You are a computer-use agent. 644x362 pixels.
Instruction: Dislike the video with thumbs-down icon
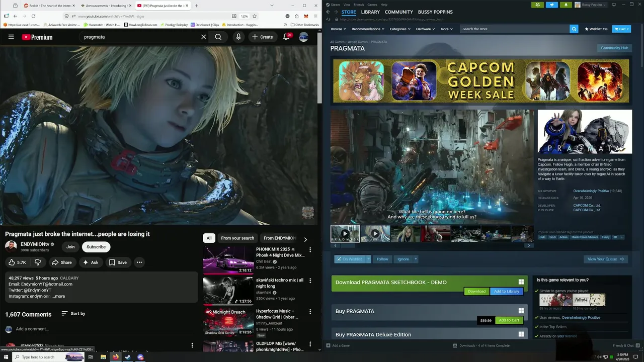(38, 262)
